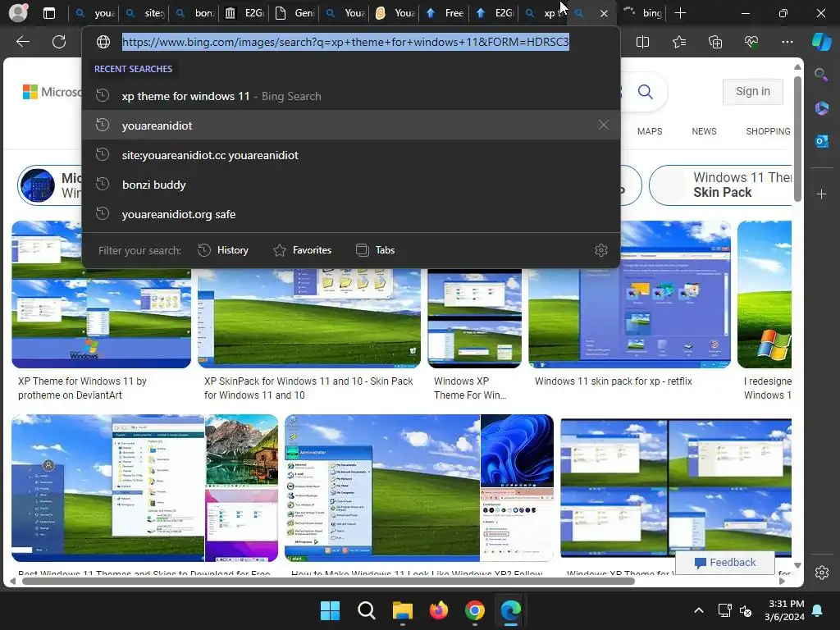Open Collections icon in toolbar

pyautogui.click(x=715, y=42)
